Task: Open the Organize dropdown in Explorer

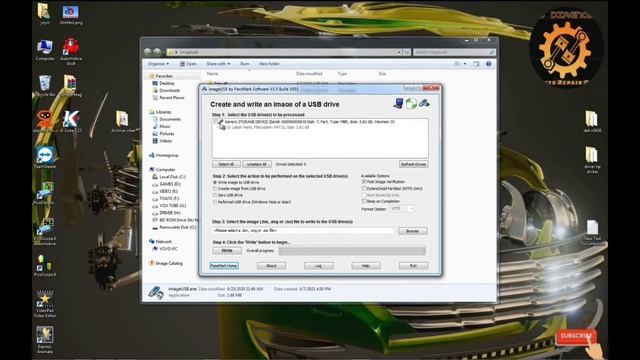Action: tap(158, 64)
